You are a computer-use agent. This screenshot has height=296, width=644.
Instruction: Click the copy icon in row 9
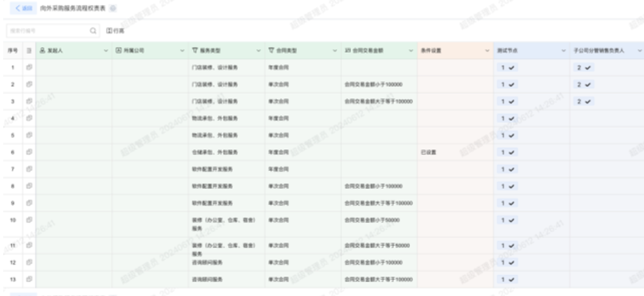click(30, 203)
